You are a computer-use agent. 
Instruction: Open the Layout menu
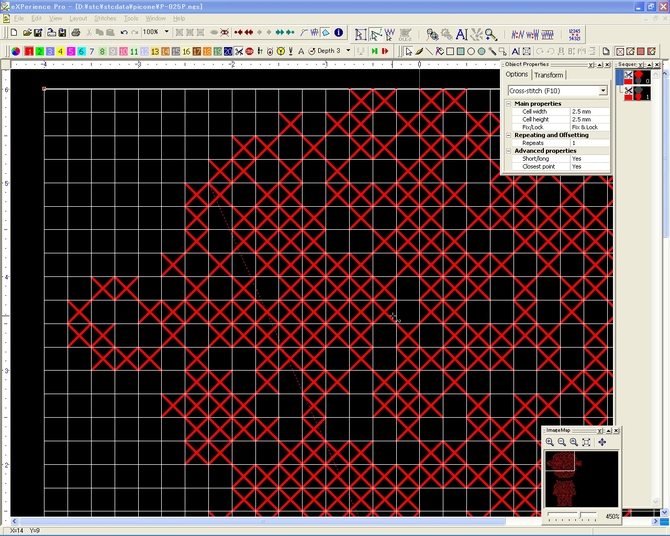78,18
